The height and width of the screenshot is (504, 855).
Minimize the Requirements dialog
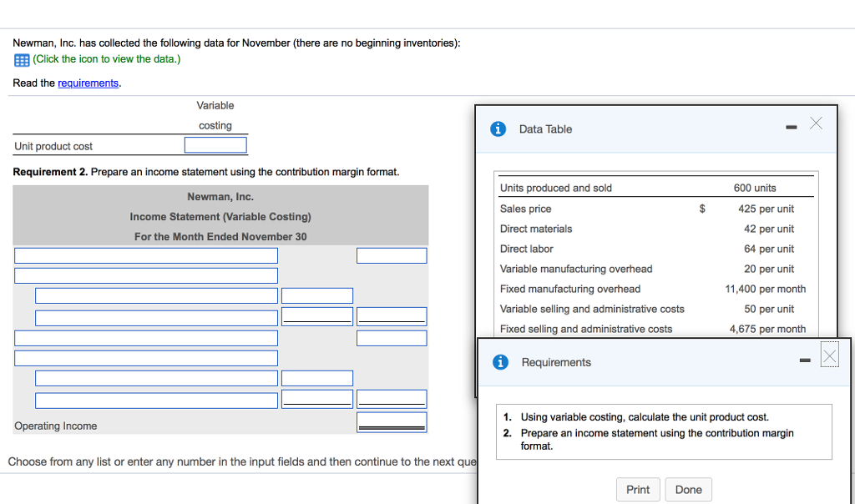pos(804,361)
